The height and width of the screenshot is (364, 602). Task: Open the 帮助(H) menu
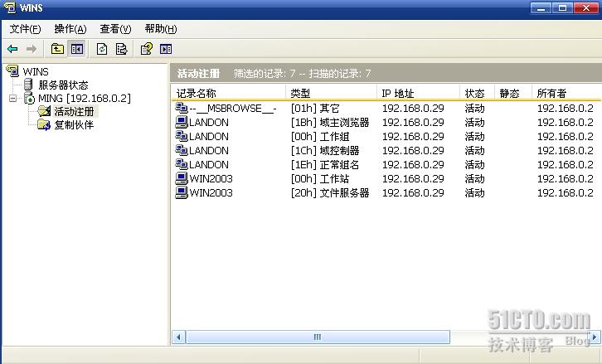point(161,29)
